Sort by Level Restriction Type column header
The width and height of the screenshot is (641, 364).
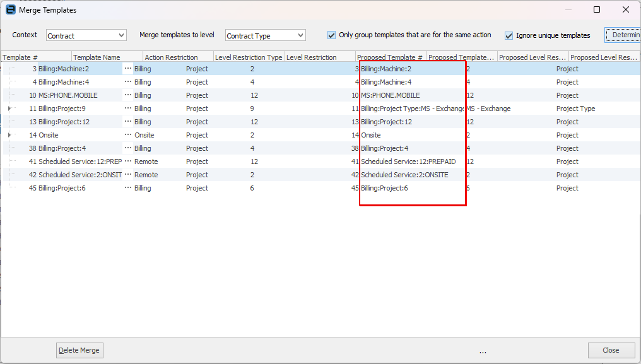click(249, 57)
